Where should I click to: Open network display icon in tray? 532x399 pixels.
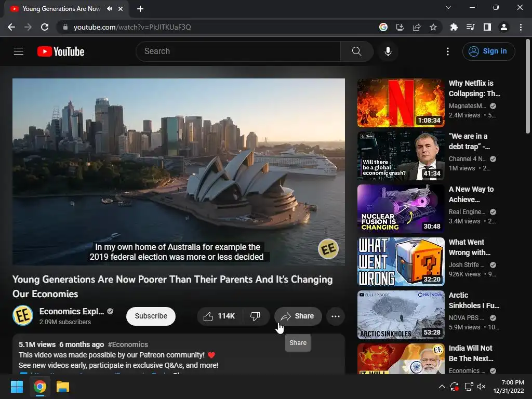[x=469, y=387]
